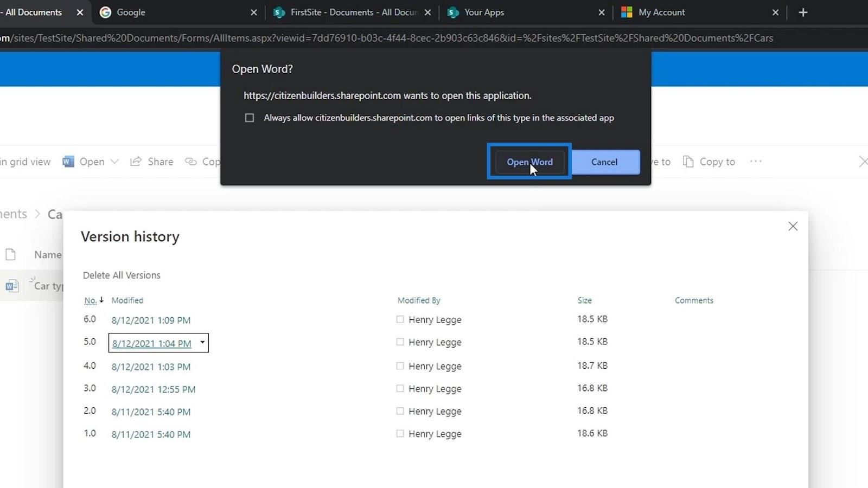
Task: Open version 8/12/2021 1:09 PM
Action: (151, 320)
